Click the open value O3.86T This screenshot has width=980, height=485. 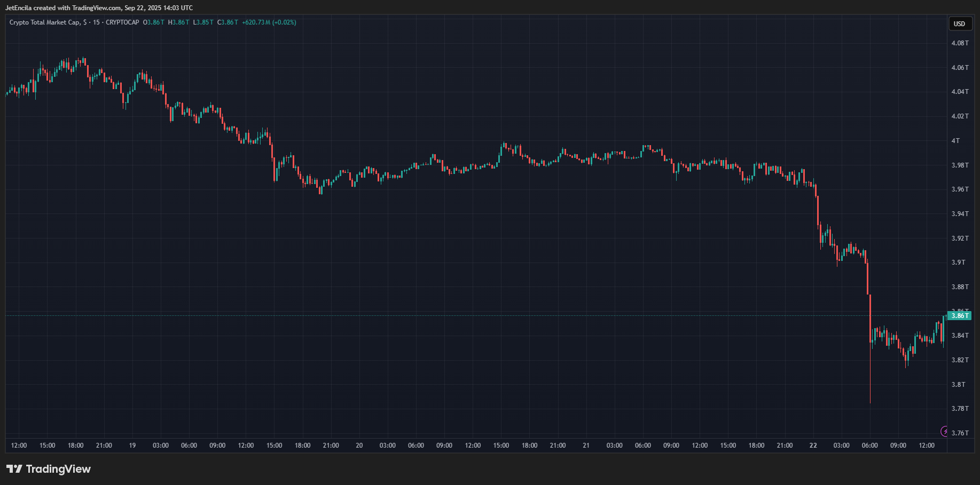(154, 22)
